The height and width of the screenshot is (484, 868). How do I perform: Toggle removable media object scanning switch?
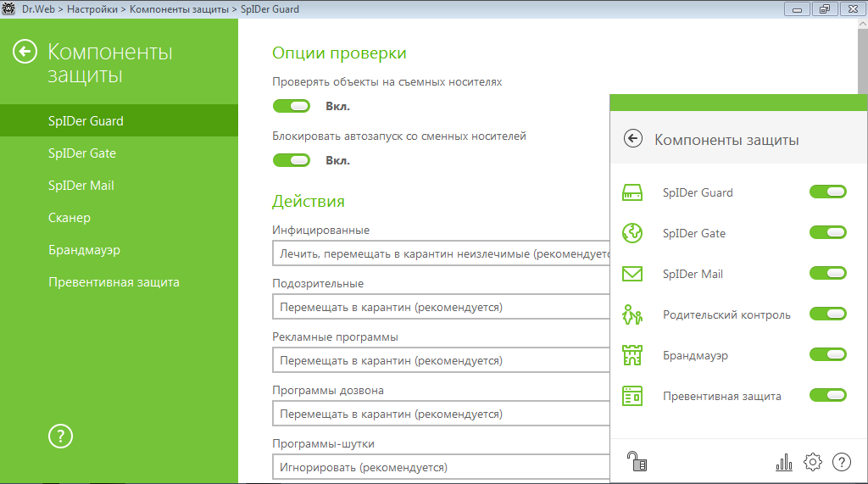pos(292,106)
